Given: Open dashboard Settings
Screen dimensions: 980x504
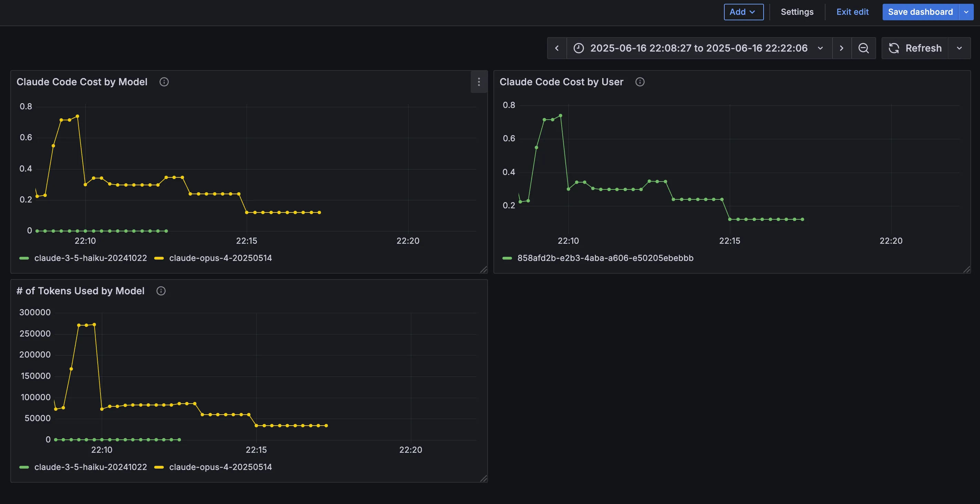Looking at the screenshot, I should click(797, 12).
